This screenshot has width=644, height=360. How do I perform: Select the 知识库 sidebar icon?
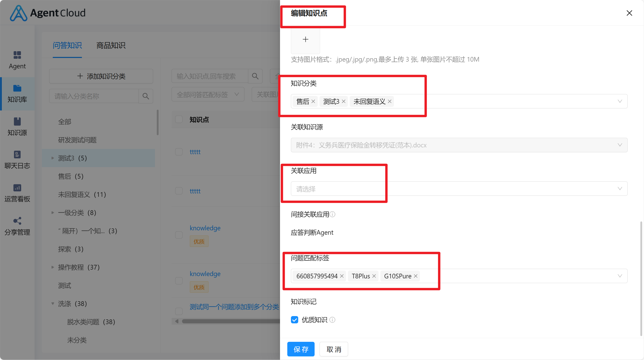pyautogui.click(x=17, y=94)
